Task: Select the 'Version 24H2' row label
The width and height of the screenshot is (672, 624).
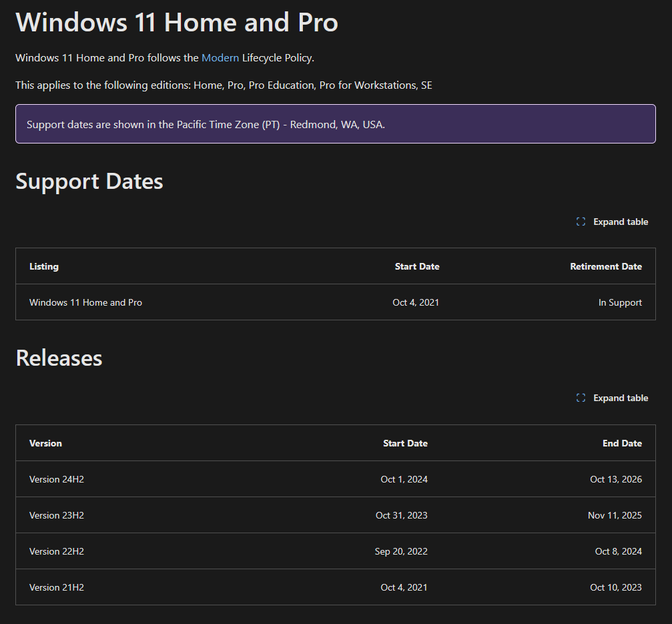Action: [x=57, y=479]
